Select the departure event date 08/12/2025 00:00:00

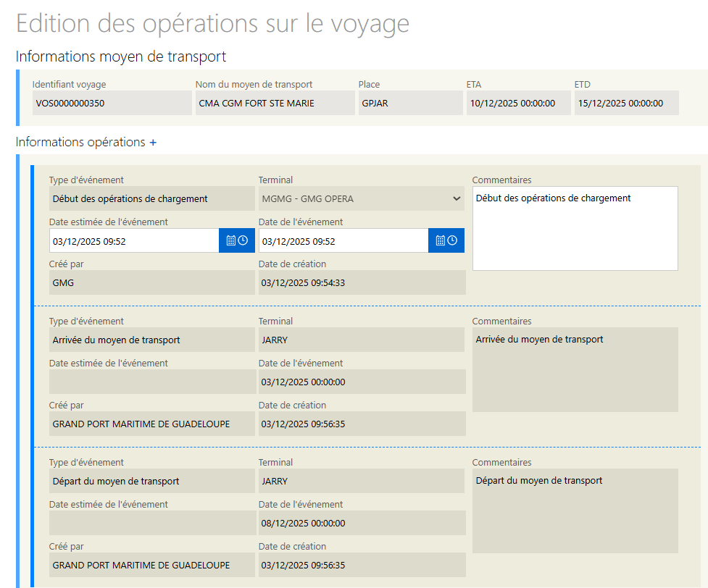pyautogui.click(x=361, y=523)
